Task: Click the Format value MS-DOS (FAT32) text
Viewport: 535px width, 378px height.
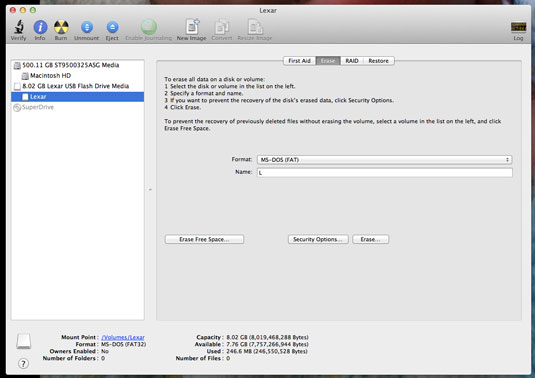Action: [x=124, y=344]
